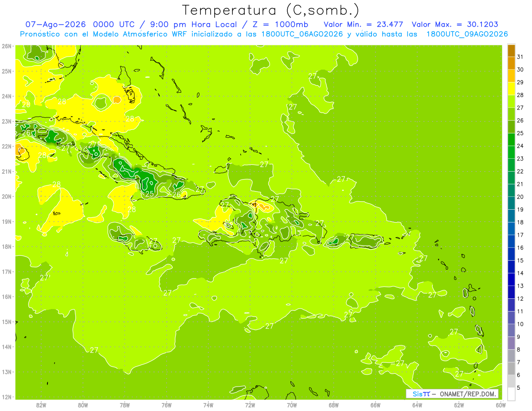Click the color scale label 31
Screen dimensions: 532x411
[x=520, y=57]
